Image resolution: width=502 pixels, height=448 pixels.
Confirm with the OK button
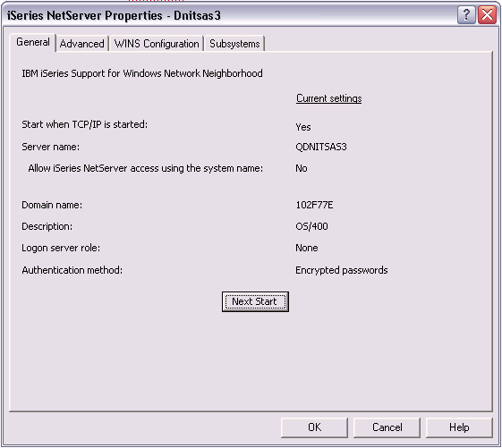pos(314,427)
